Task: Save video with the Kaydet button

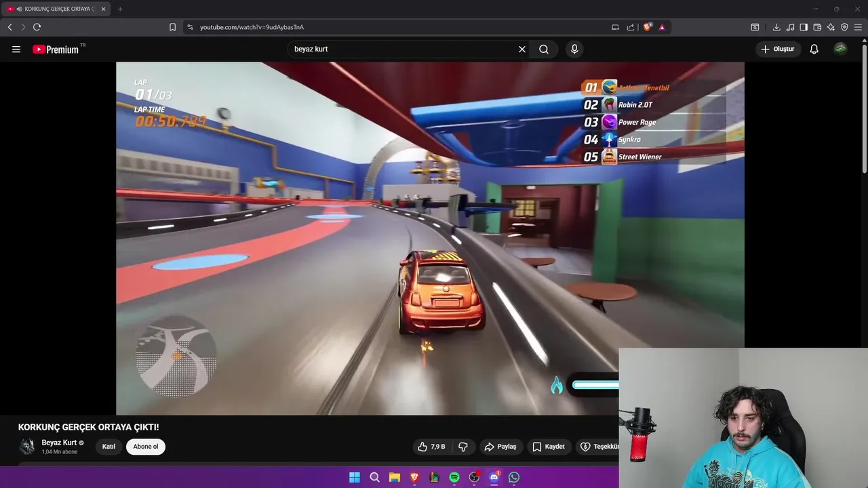Action: [x=549, y=447]
